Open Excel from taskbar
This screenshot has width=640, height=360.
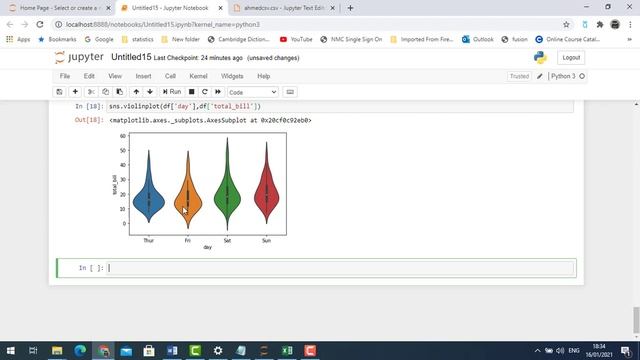[x=287, y=351]
